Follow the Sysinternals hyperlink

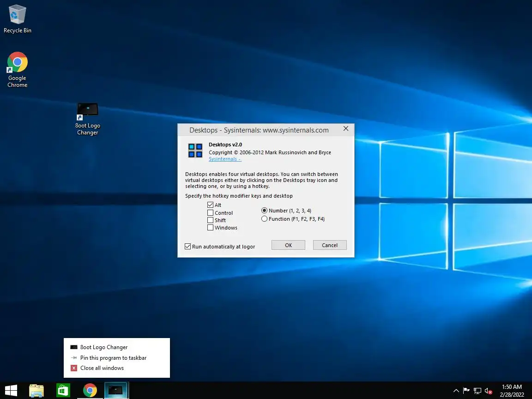click(x=224, y=159)
